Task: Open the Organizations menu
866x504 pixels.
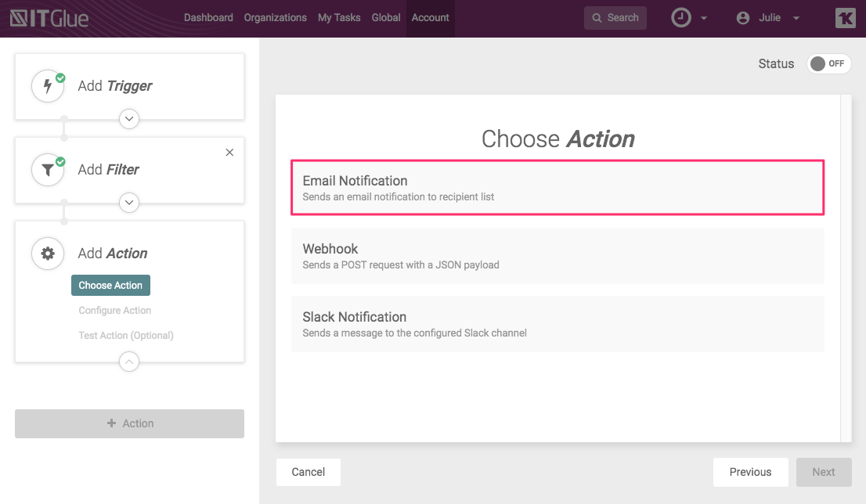Action: [275, 18]
